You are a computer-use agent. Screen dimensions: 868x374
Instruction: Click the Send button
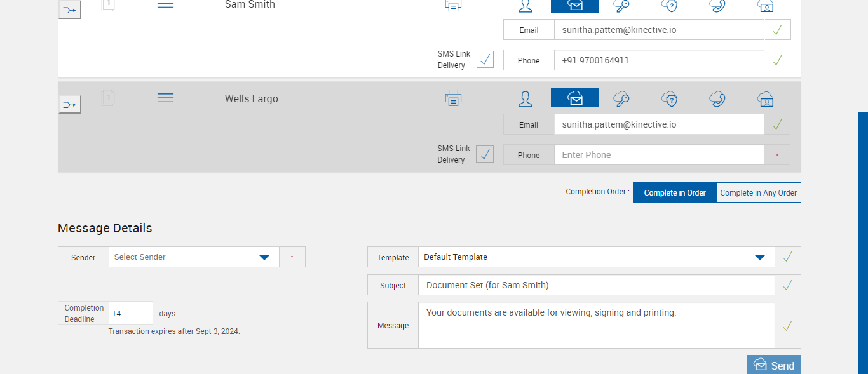pos(774,365)
